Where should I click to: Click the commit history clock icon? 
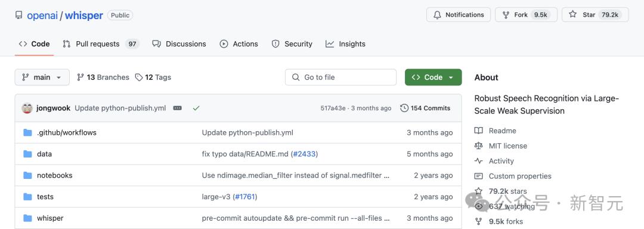tap(404, 108)
